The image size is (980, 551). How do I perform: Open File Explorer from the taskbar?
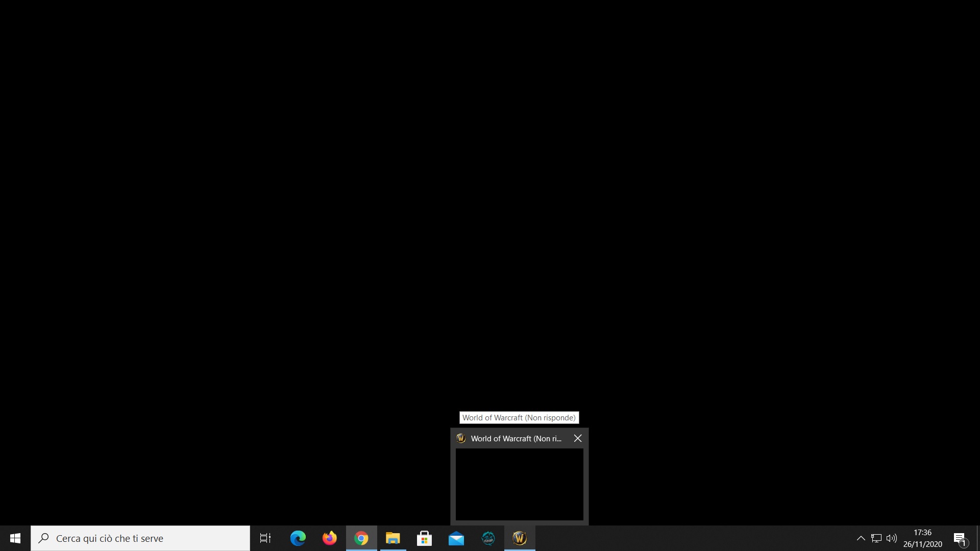pyautogui.click(x=393, y=538)
